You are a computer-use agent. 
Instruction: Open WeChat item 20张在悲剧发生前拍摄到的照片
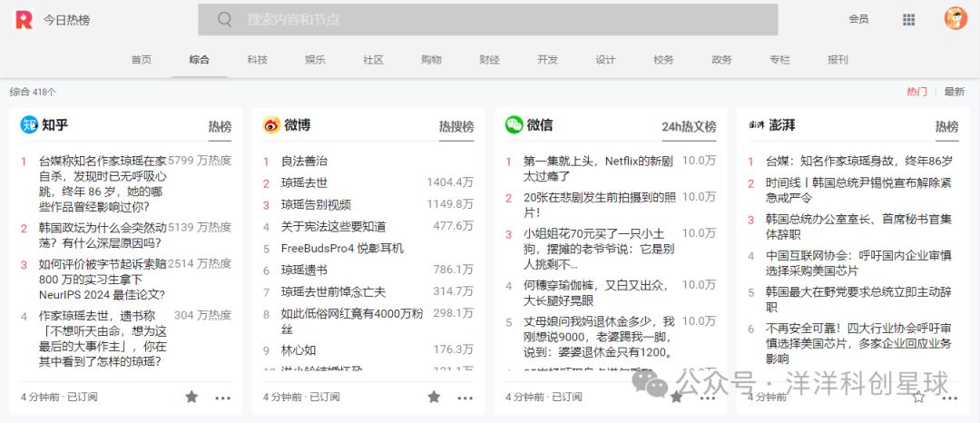[x=600, y=205]
